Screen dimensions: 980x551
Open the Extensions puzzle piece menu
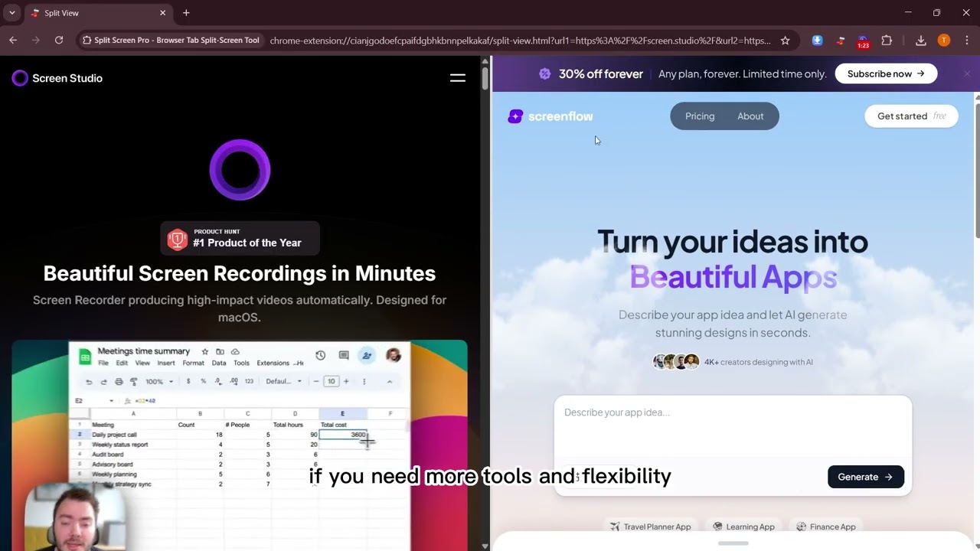tap(887, 41)
